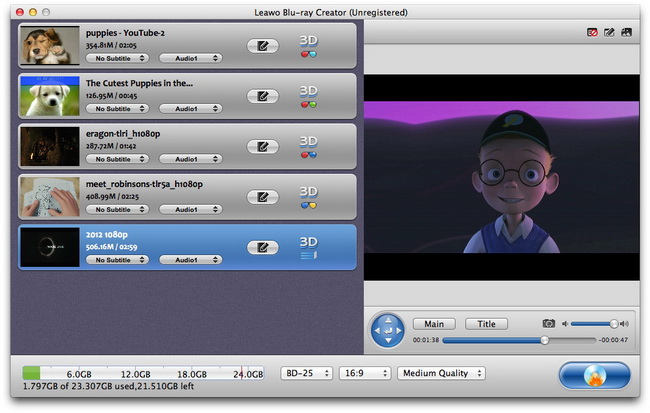Open audio dropdown for eragon-tlr1_h1080p

click(x=191, y=159)
